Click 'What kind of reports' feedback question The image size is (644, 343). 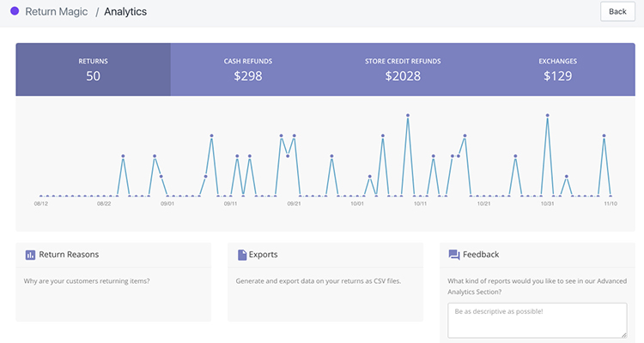(538, 286)
